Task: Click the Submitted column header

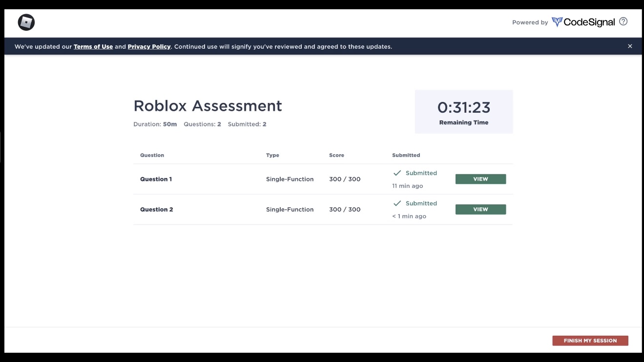Action: pyautogui.click(x=406, y=155)
